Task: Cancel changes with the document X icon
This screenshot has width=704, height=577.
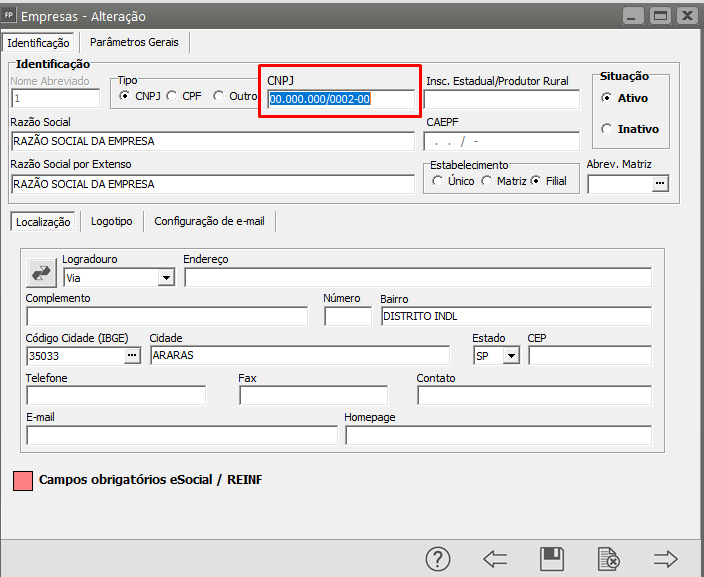Action: click(607, 559)
